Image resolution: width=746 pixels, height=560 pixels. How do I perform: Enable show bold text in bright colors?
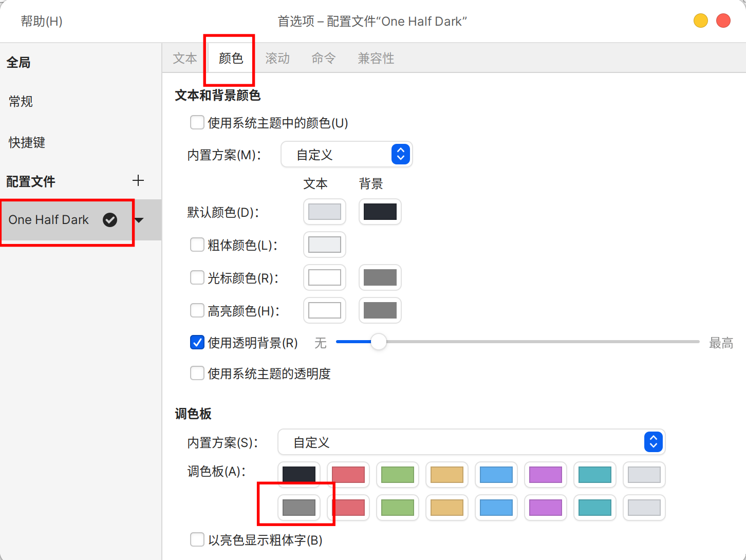(197, 540)
